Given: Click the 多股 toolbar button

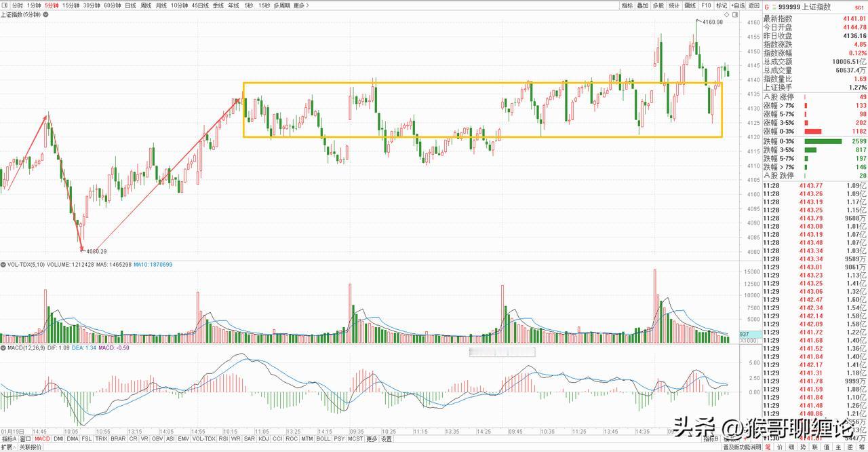Looking at the screenshot, I should click(658, 5).
